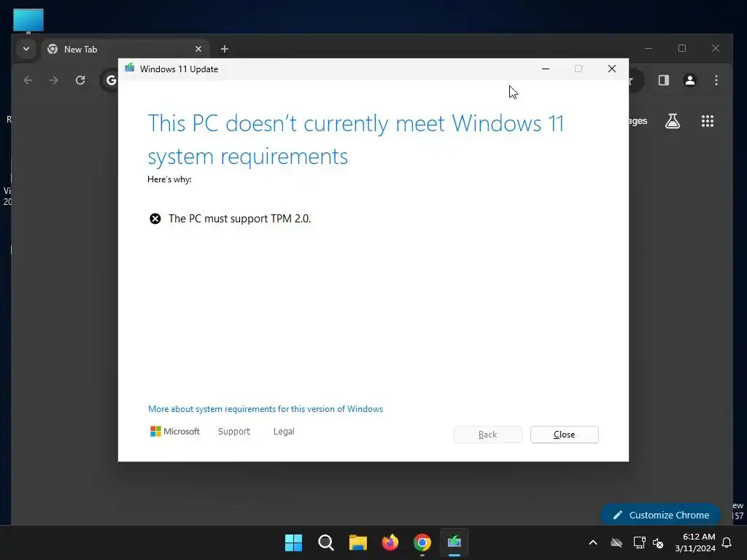The image size is (747, 560).
Task: Open taskbar Search
Action: [x=326, y=542]
